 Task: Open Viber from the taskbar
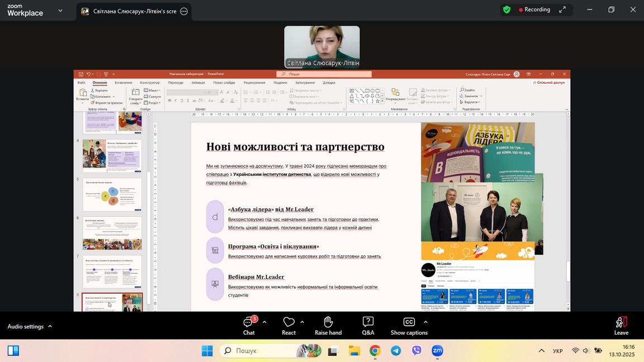[416, 351]
